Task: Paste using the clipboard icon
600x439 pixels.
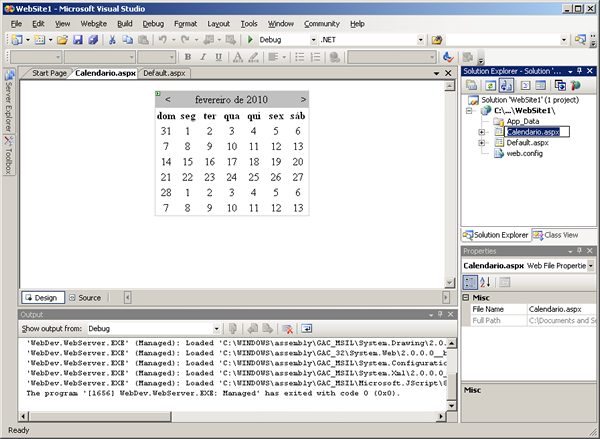Action: pos(143,40)
